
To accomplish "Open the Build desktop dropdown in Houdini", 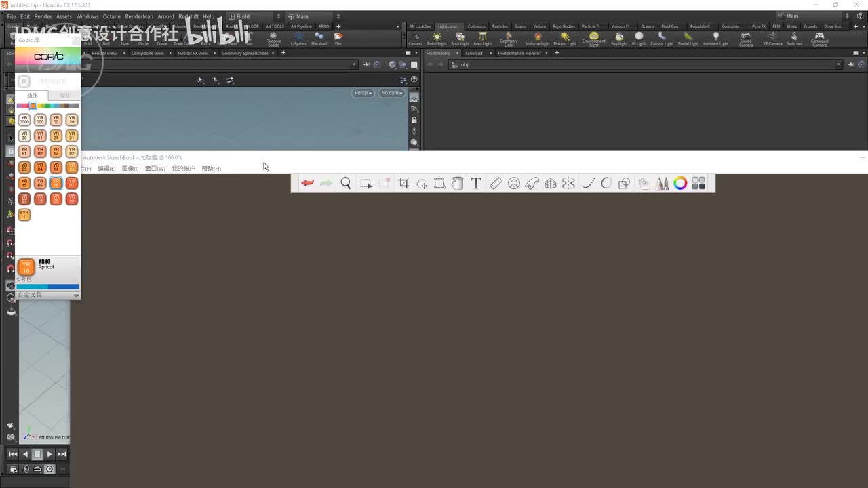I will click(x=254, y=16).
